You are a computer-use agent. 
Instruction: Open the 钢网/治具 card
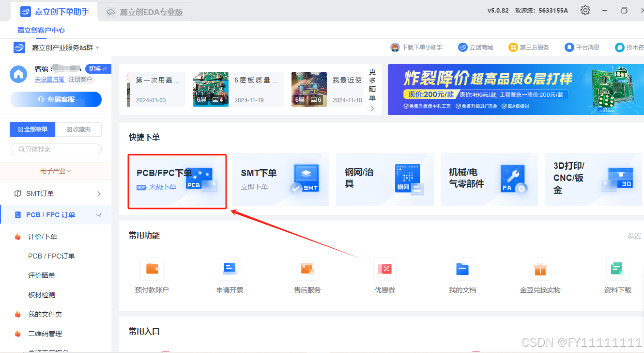click(384, 179)
